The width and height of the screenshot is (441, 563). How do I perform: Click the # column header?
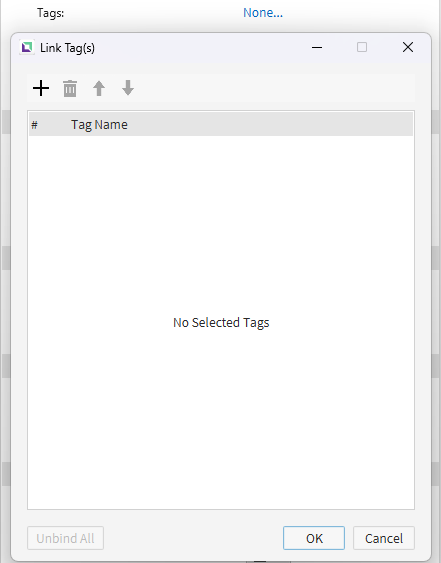point(34,125)
